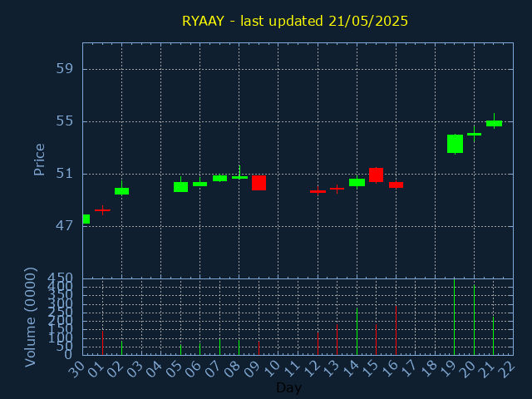Click the green volume bar for day 14
532x399 pixels.
point(357,332)
